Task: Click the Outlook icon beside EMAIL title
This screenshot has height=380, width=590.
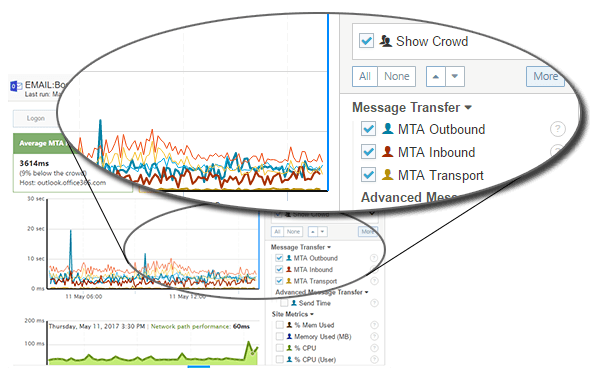Action: [15, 86]
